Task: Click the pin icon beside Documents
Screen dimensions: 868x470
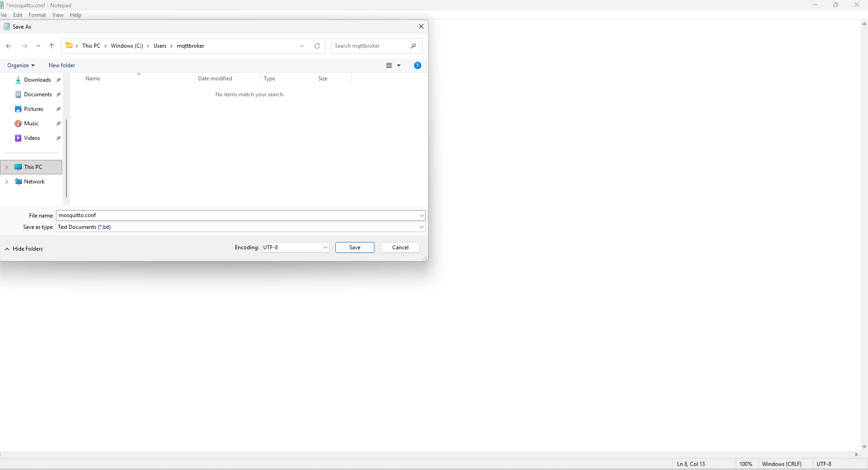Action: [x=58, y=94]
